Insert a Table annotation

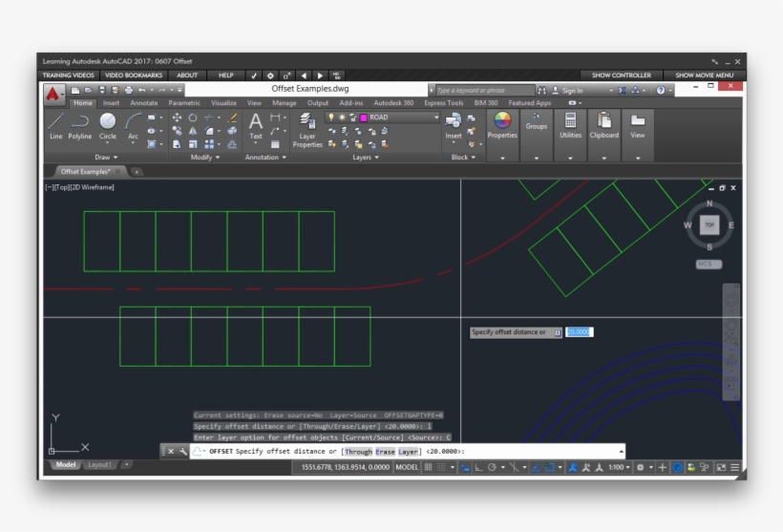tap(275, 144)
